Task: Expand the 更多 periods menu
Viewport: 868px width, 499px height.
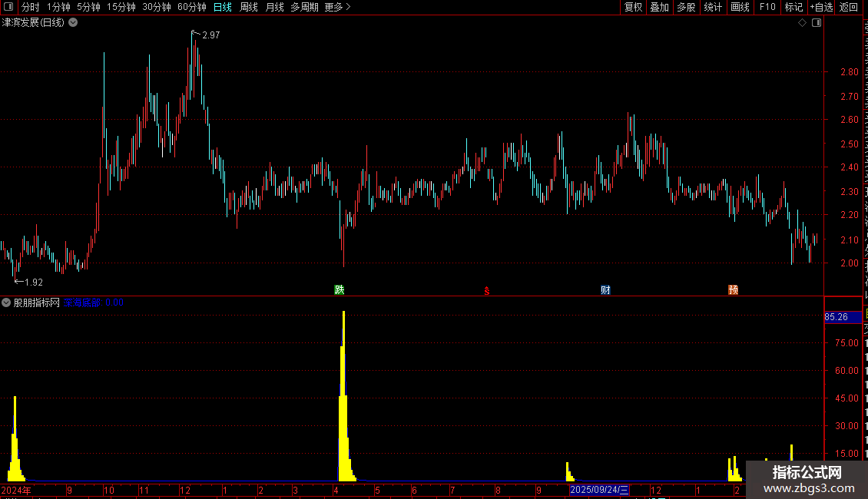Action: click(338, 7)
